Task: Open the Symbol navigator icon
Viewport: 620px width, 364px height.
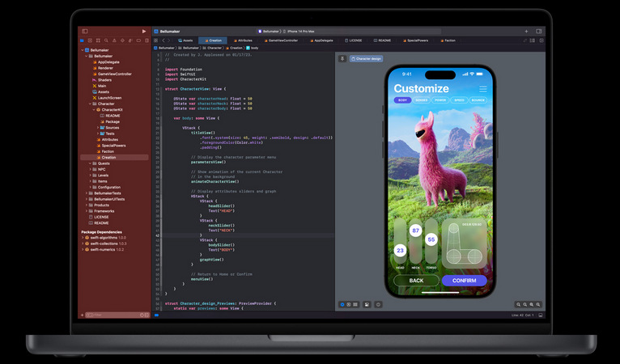Action: click(98, 40)
